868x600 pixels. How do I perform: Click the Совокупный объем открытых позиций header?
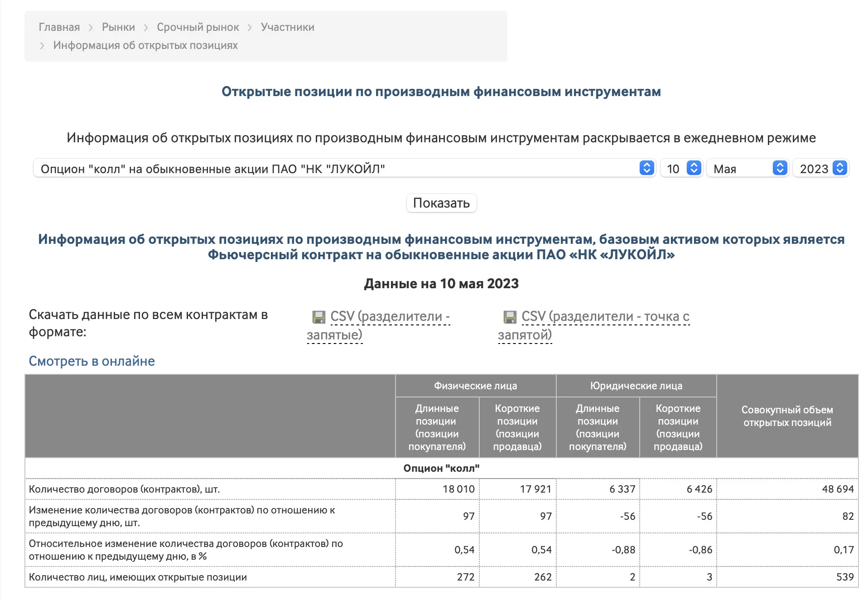click(x=787, y=416)
